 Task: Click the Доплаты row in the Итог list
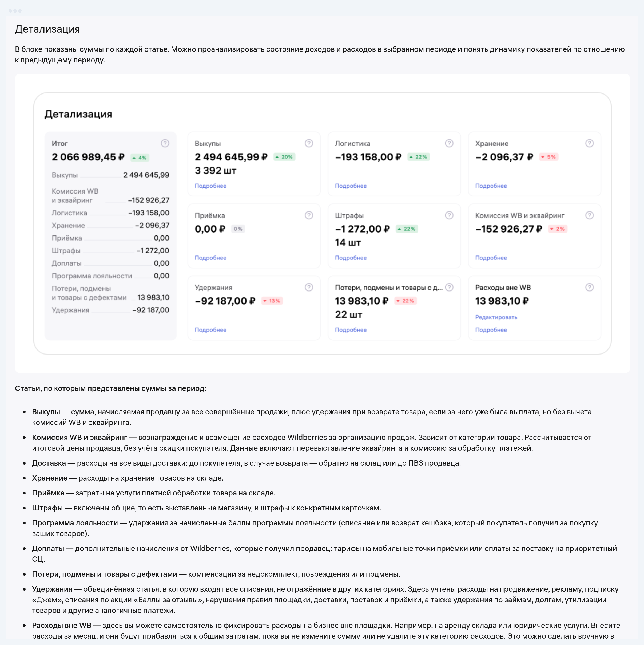(110, 263)
